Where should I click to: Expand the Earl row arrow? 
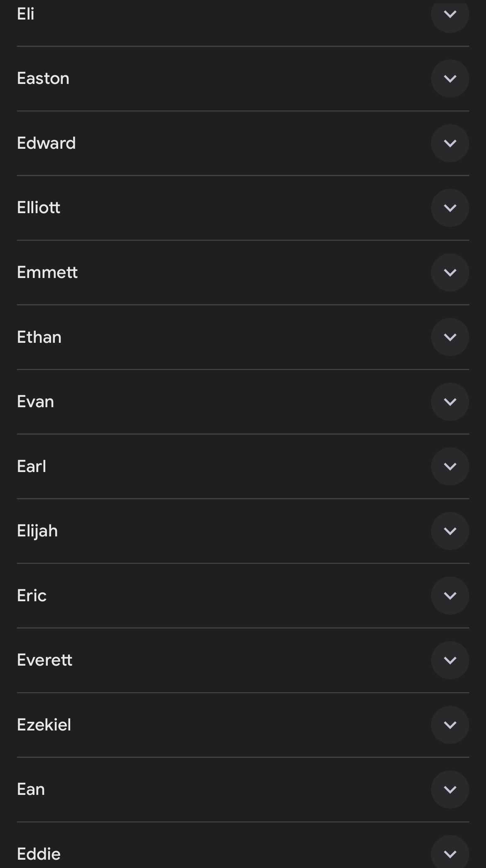(450, 466)
